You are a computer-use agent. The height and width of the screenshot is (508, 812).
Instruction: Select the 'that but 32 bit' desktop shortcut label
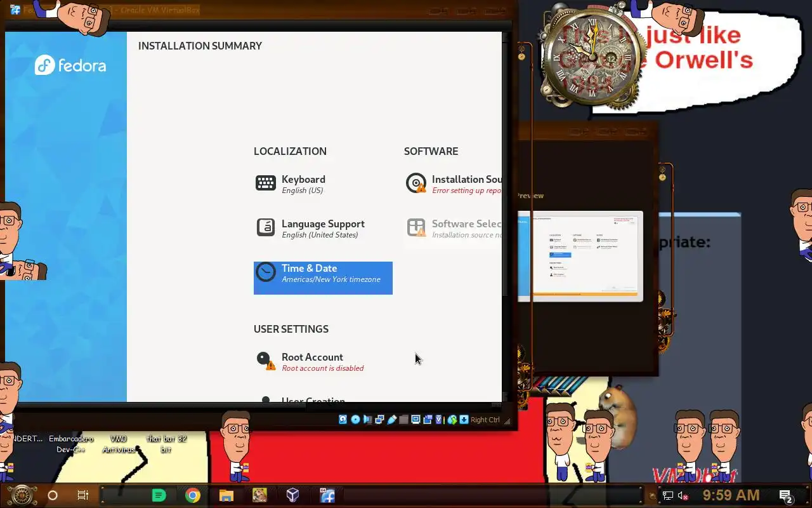166,444
